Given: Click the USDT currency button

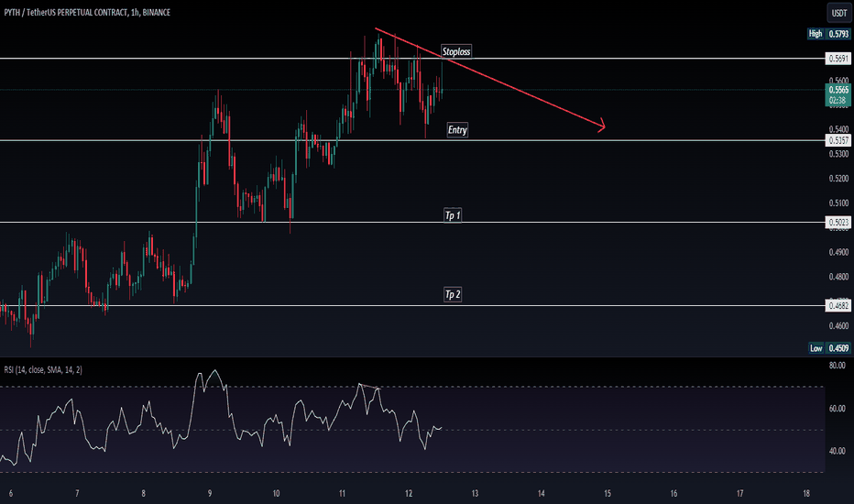Looking at the screenshot, I should [838, 13].
